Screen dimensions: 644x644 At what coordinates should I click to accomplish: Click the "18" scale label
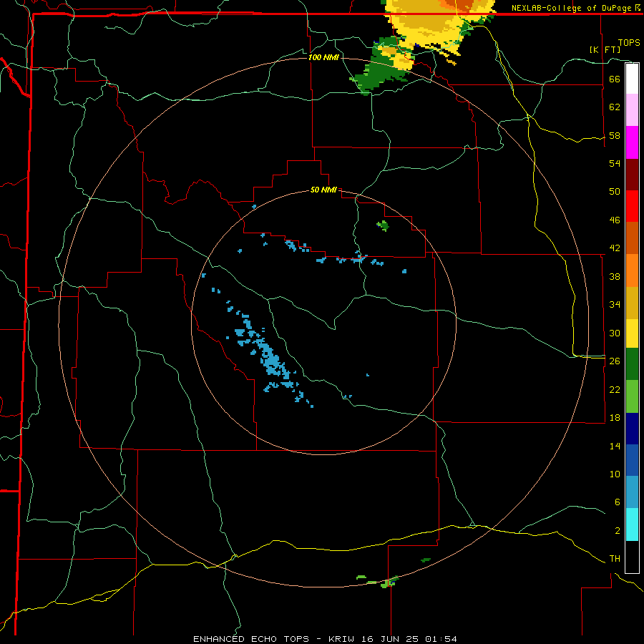click(615, 418)
